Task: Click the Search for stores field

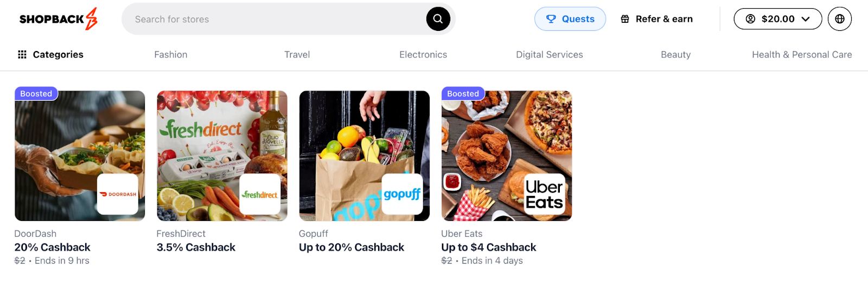Action: (x=274, y=19)
